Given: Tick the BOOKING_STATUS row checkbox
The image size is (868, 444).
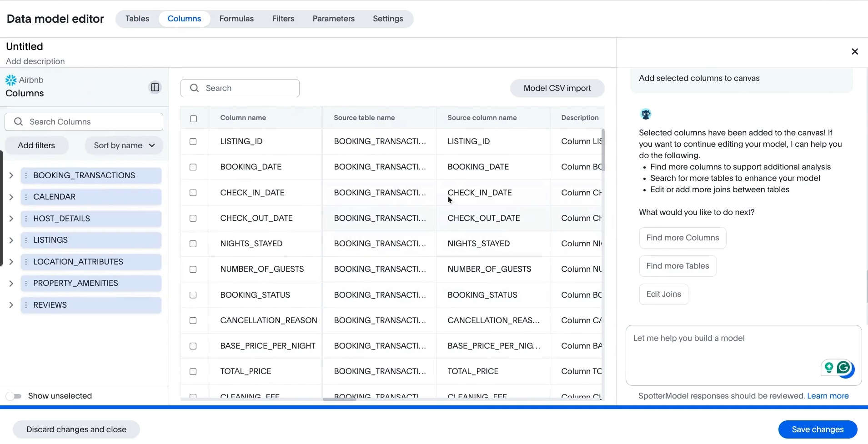Looking at the screenshot, I should (193, 295).
